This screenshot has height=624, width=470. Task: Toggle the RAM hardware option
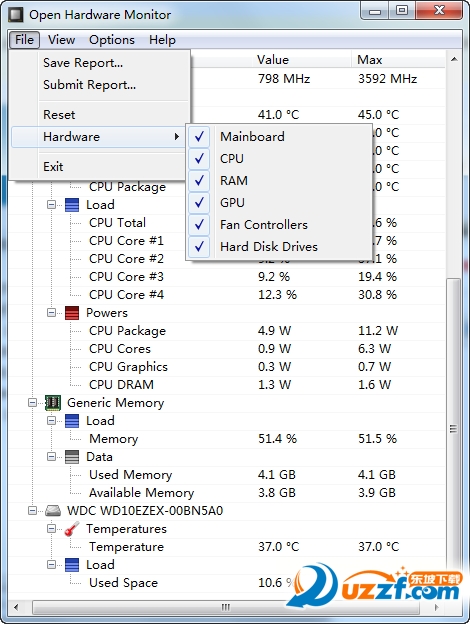(279, 181)
